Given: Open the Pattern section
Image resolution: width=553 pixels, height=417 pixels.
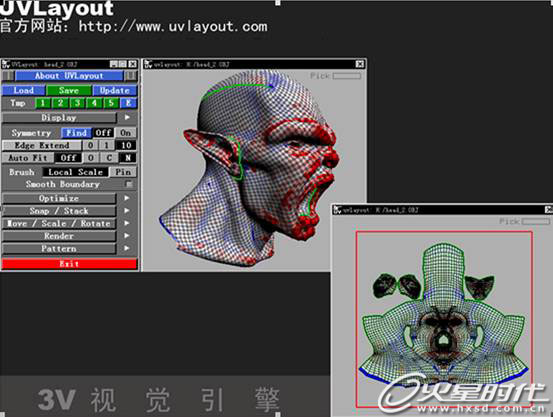Looking at the screenshot, I should coord(59,249).
